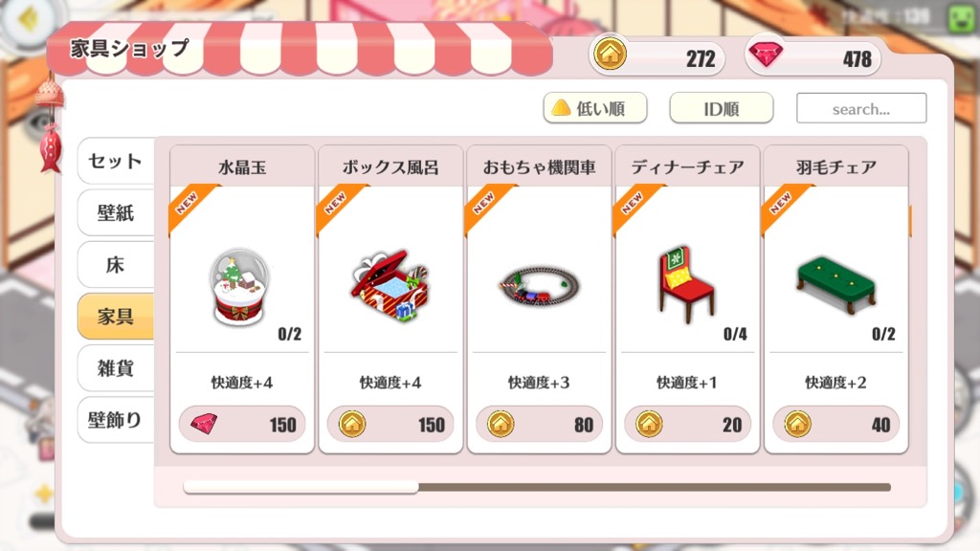Tap the gold house coin balance icon

(610, 55)
